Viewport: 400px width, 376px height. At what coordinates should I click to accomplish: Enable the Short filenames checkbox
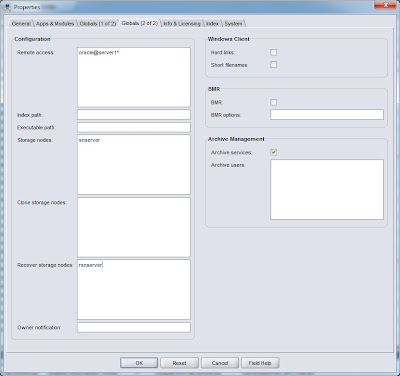(273, 65)
